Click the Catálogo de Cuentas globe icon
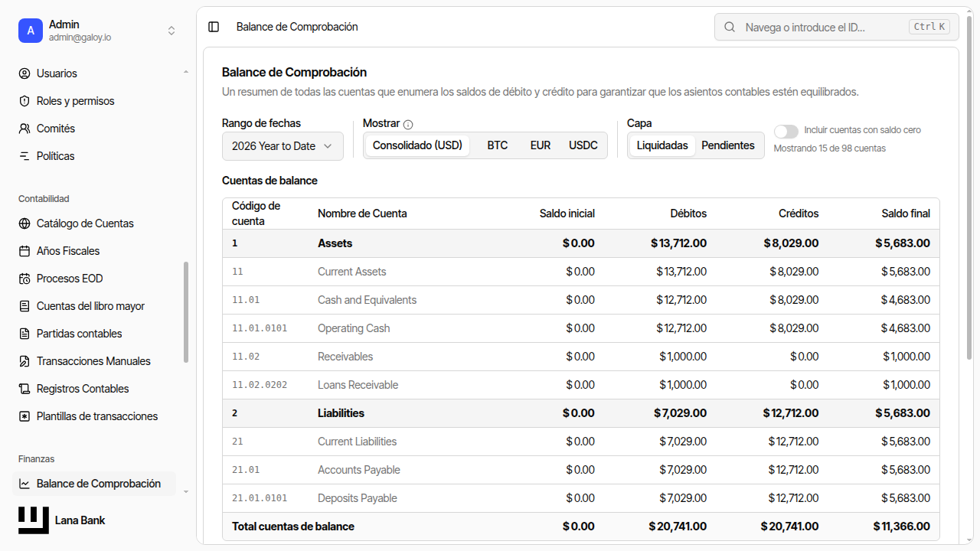This screenshot has height=551, width=980. pyautogui.click(x=24, y=223)
